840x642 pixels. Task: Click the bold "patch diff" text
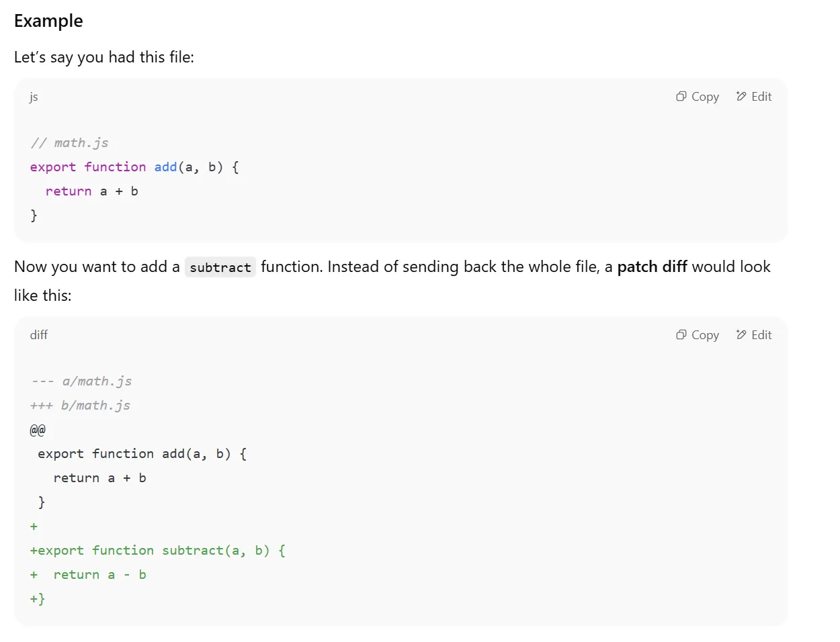[652, 267]
